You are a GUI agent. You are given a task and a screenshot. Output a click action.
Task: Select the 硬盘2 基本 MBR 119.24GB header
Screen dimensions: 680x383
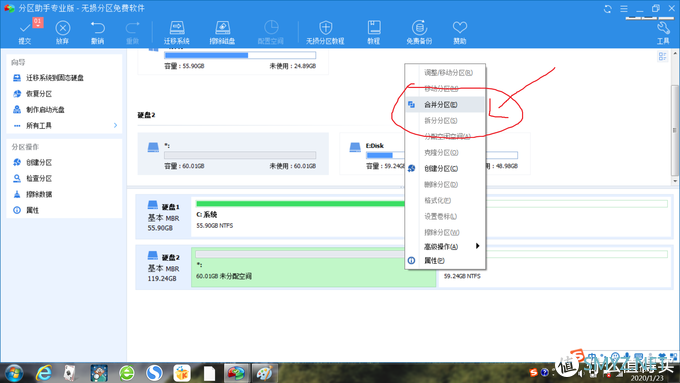163,267
